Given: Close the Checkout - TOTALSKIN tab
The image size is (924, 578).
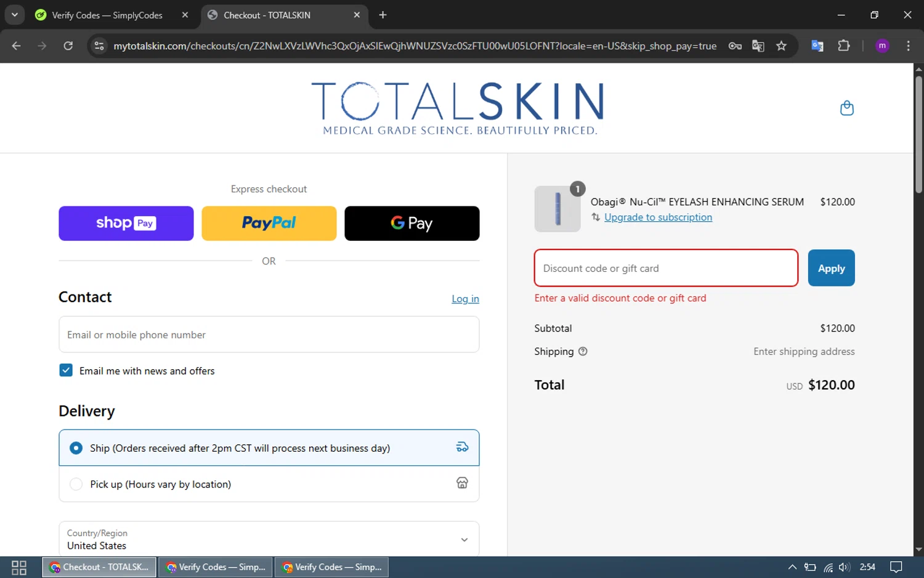Looking at the screenshot, I should coord(357,15).
